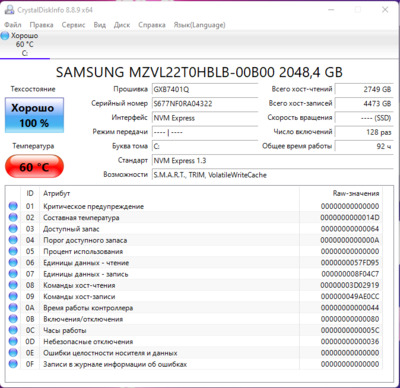The height and width of the screenshot is (388, 400).
Task: Click the CrystalDiskInfo app icon in title bar
Action: (x=9, y=10)
